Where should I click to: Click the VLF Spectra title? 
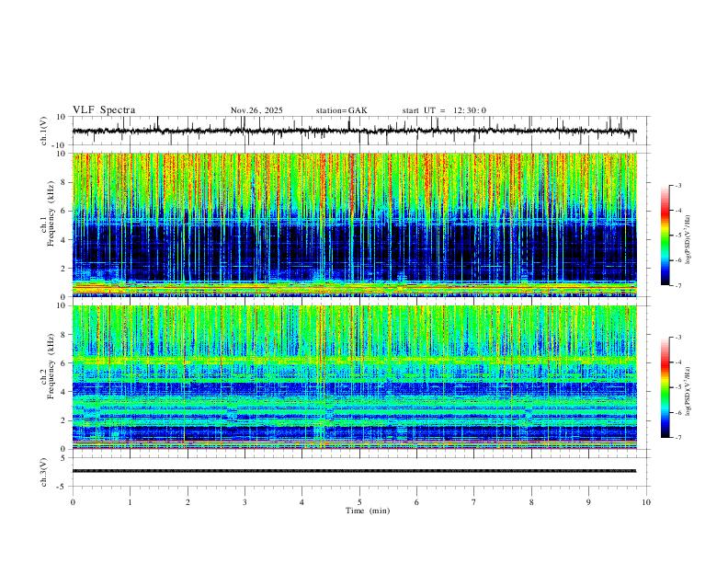click(x=104, y=110)
